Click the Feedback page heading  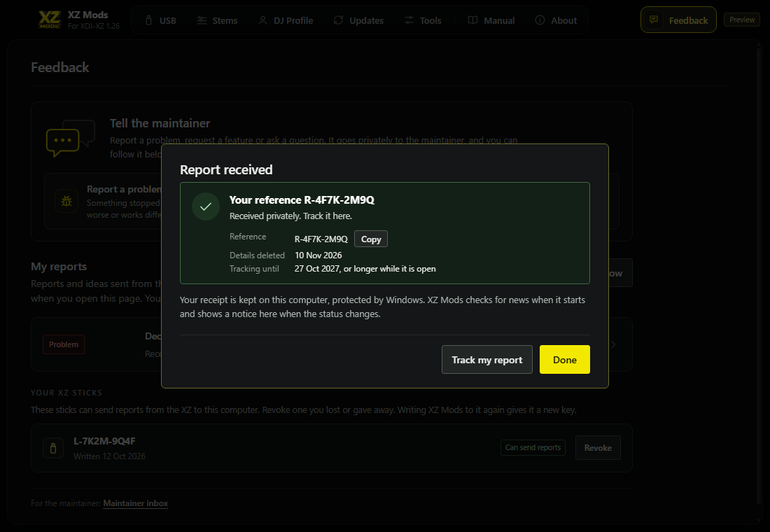click(x=60, y=67)
